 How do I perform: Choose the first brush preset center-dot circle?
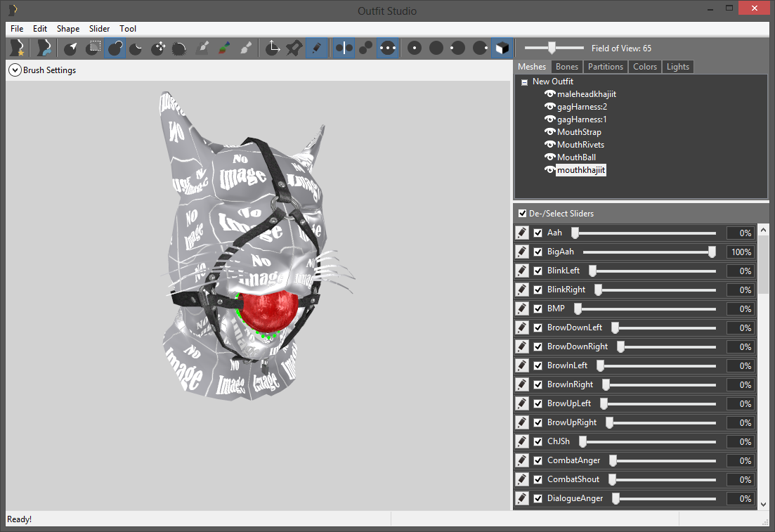414,48
